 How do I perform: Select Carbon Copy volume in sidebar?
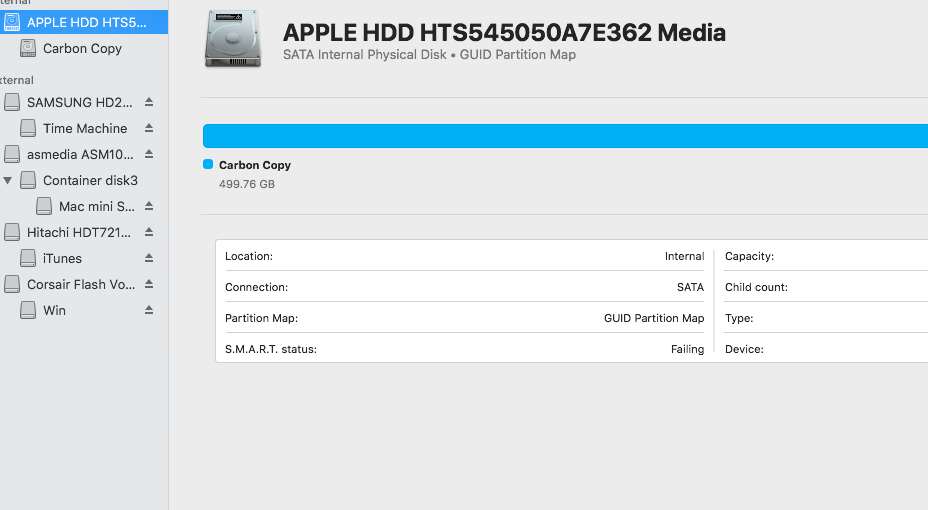coord(82,49)
